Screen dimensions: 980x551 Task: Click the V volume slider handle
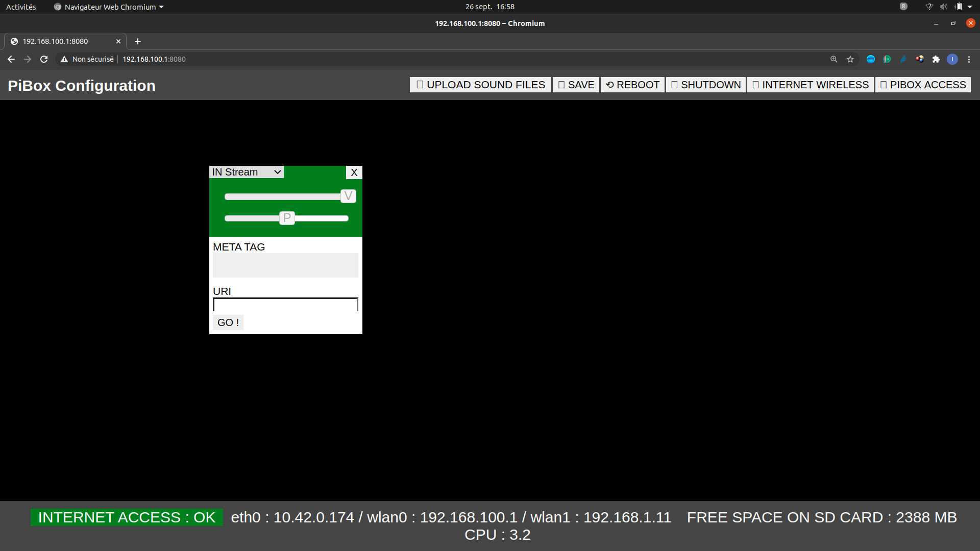click(348, 196)
